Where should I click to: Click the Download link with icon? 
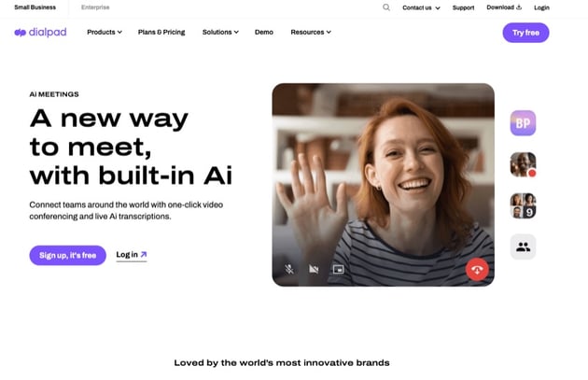504,7
